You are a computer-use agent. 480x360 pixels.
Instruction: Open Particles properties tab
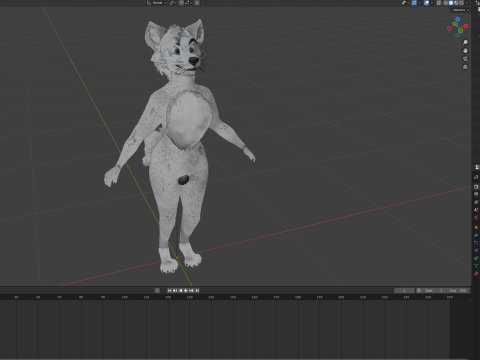(x=476, y=243)
